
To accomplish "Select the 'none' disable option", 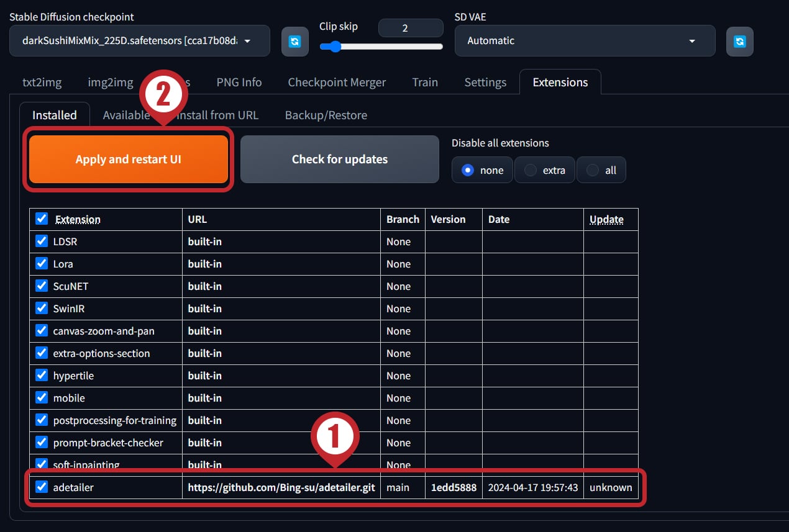I will click(x=482, y=170).
